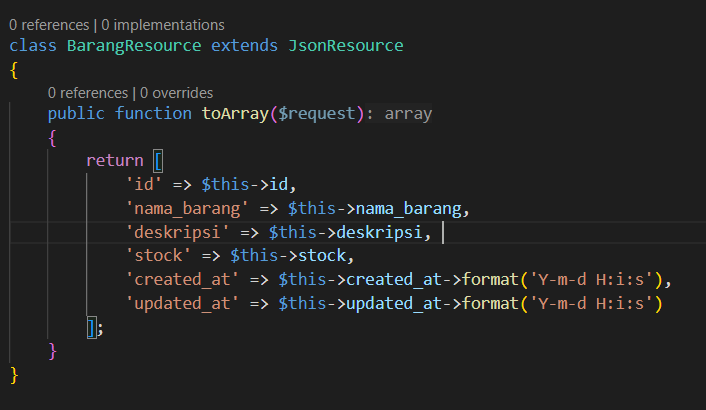Place cursor on the 'extends' keyword
706x410 pixels.
click(x=244, y=46)
